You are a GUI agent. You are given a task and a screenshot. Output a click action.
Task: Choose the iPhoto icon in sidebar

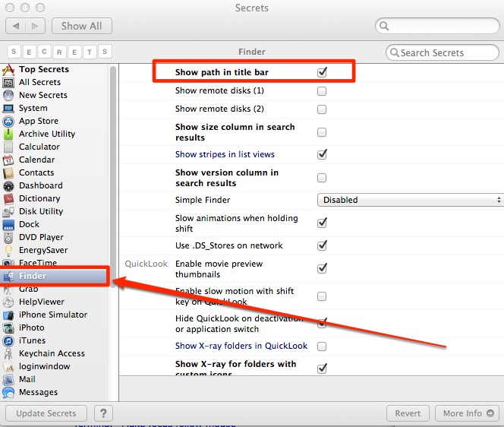pos(8,328)
